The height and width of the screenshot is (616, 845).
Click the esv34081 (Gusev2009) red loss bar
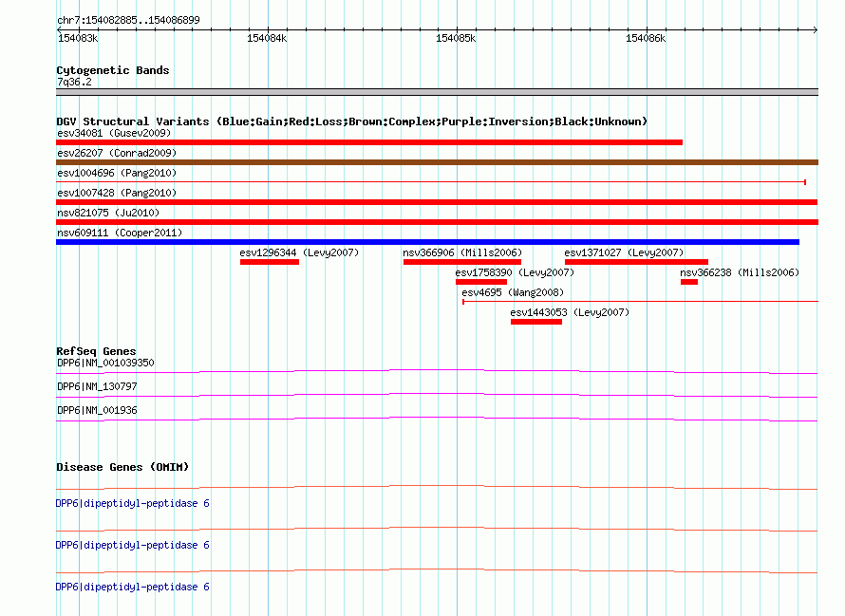(x=369, y=142)
